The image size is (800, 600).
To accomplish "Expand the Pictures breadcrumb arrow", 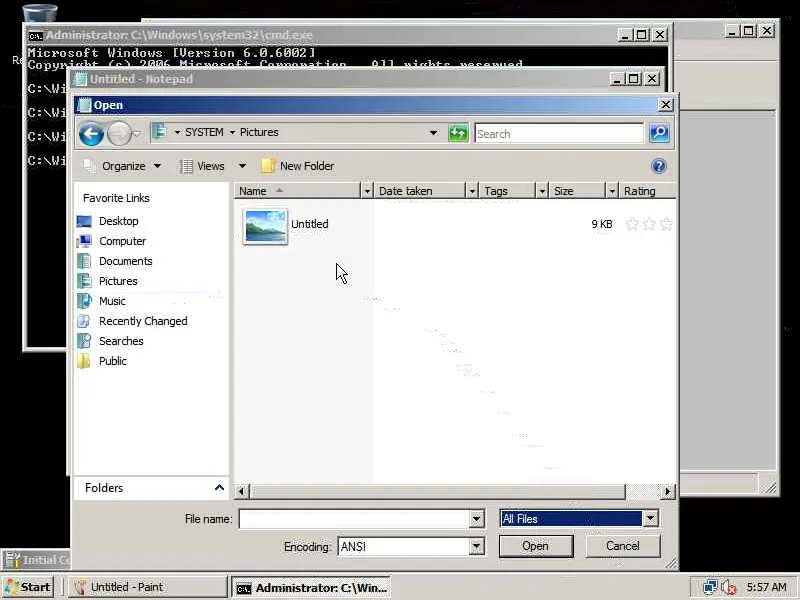I will tap(232, 132).
